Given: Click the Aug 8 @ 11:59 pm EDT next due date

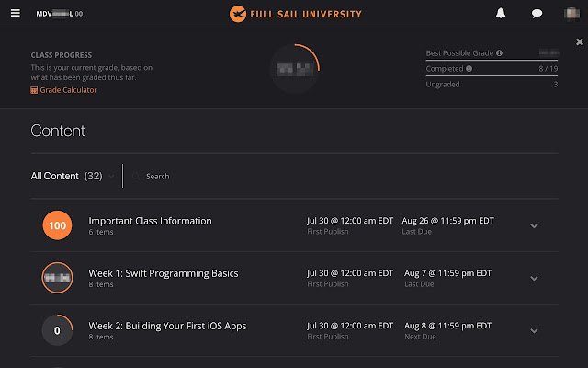Looking at the screenshot, I should (447, 326).
